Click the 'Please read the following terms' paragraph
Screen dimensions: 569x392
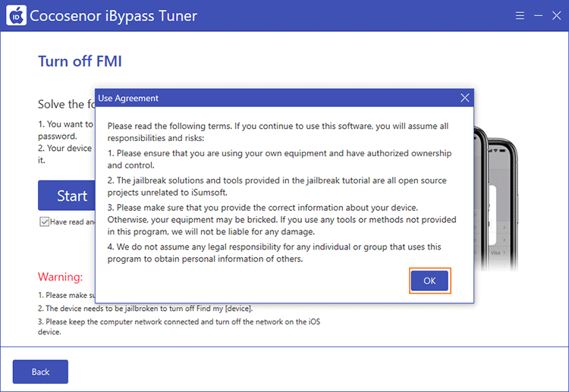click(278, 132)
